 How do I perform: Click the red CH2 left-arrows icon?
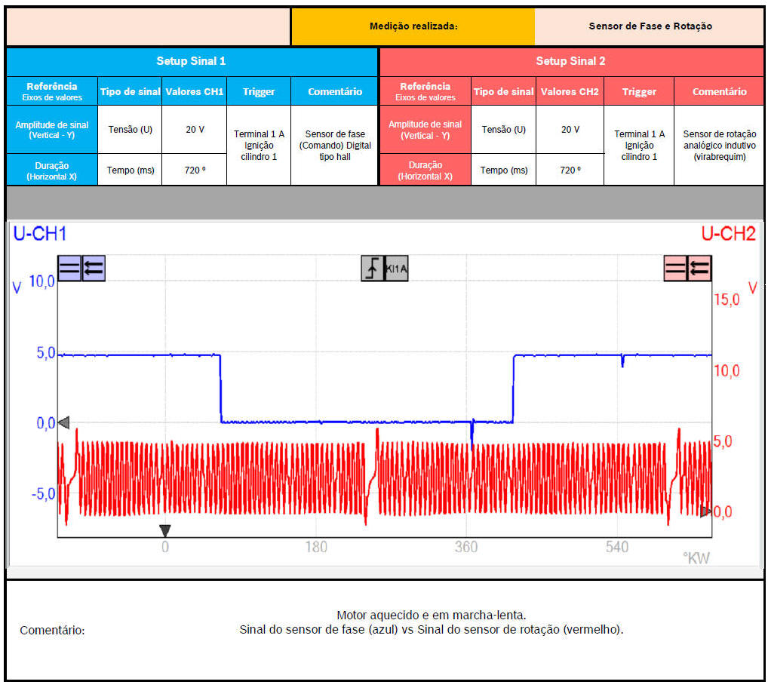(699, 268)
